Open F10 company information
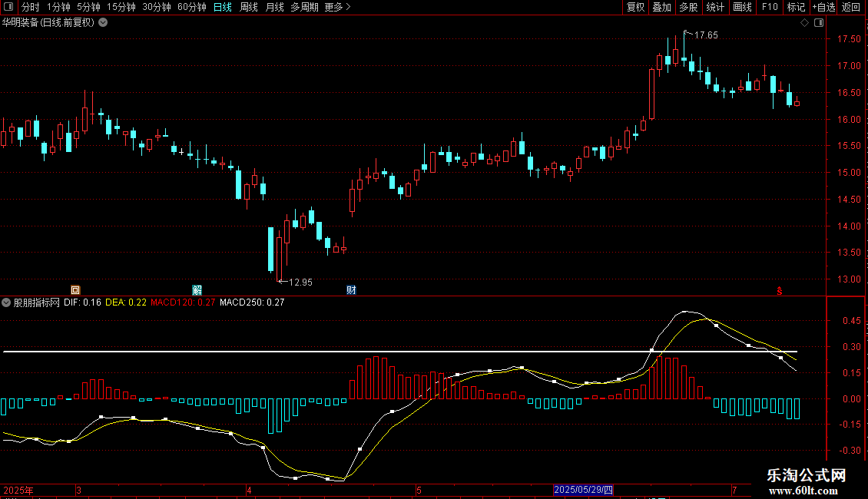 770,7
